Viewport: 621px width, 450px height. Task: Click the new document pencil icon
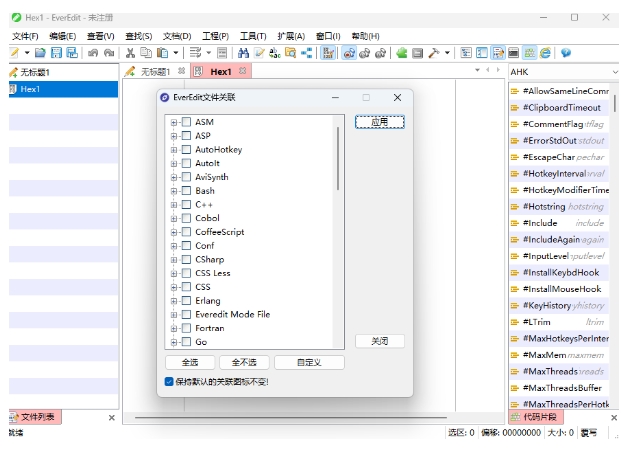[x=14, y=53]
